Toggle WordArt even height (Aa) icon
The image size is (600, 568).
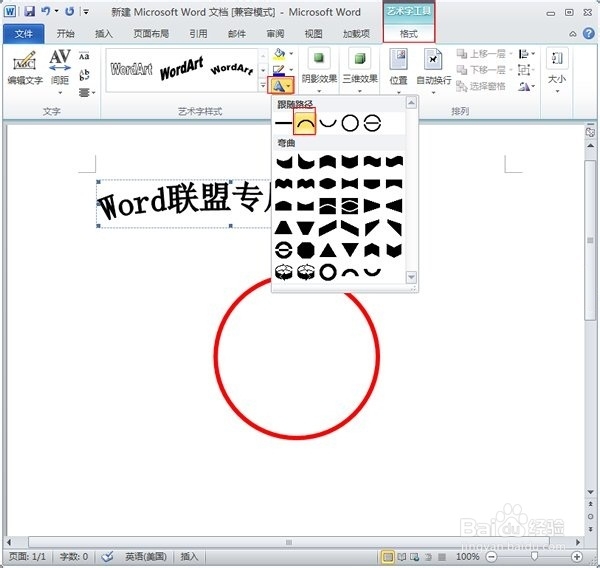point(84,56)
